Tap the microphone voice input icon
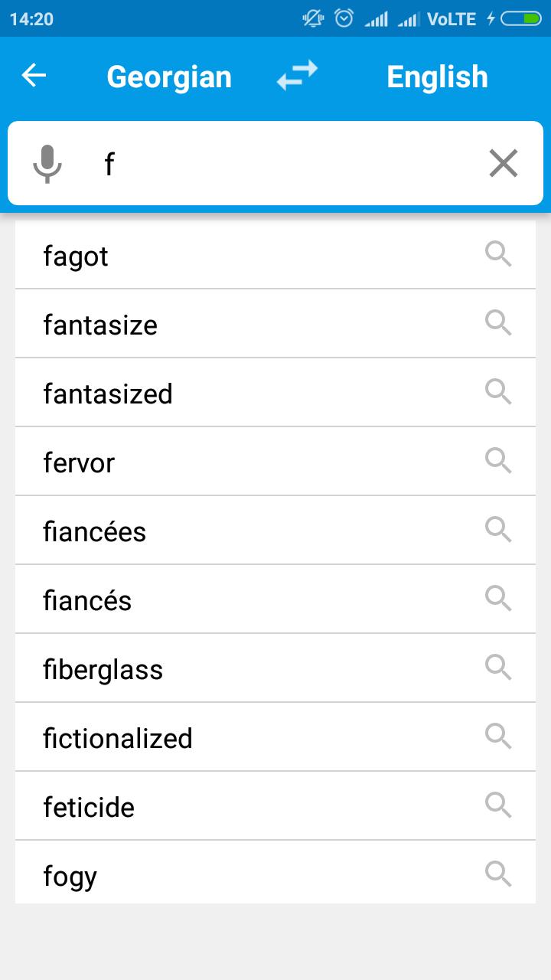This screenshot has width=551, height=980. tap(47, 163)
